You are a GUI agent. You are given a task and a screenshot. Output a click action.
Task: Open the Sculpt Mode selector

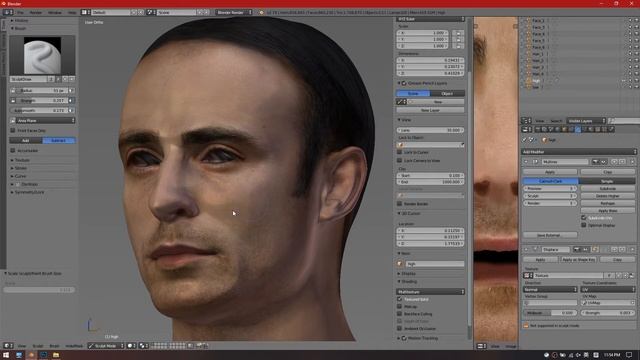point(106,346)
